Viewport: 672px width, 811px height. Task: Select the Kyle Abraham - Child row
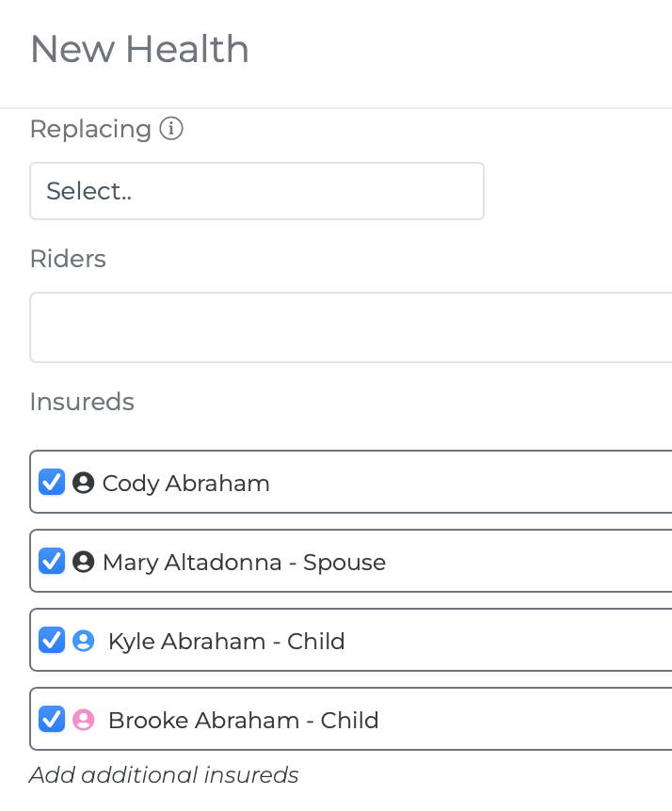(351, 640)
